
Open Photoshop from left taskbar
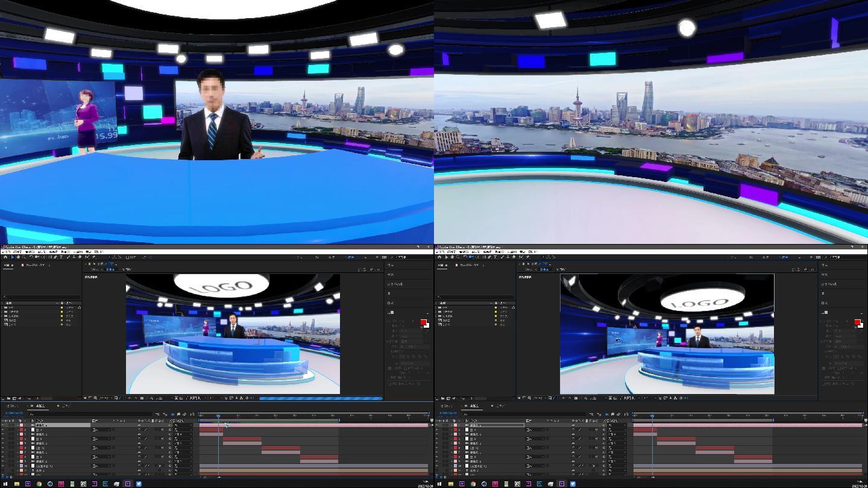coord(105,484)
